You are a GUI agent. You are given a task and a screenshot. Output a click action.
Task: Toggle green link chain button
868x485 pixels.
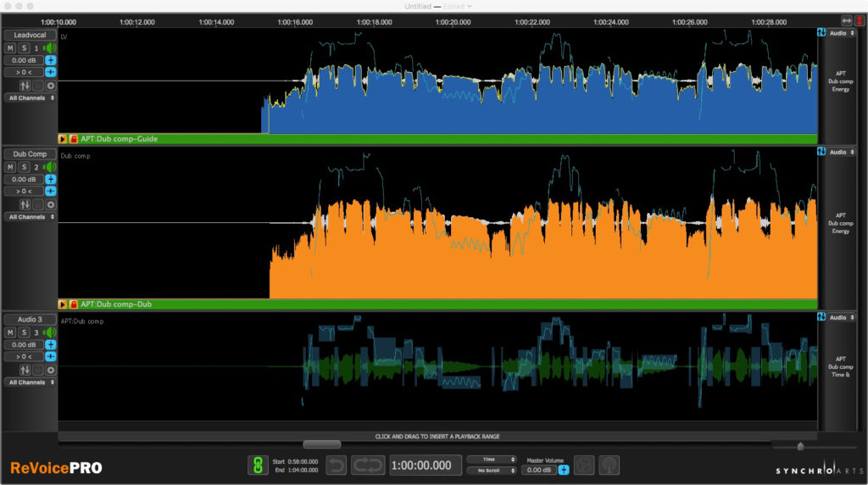click(x=258, y=465)
